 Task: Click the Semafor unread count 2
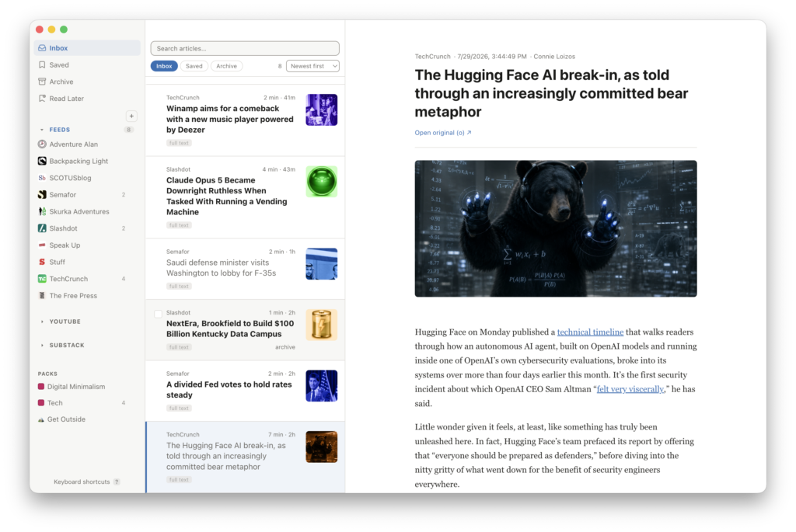(x=124, y=195)
